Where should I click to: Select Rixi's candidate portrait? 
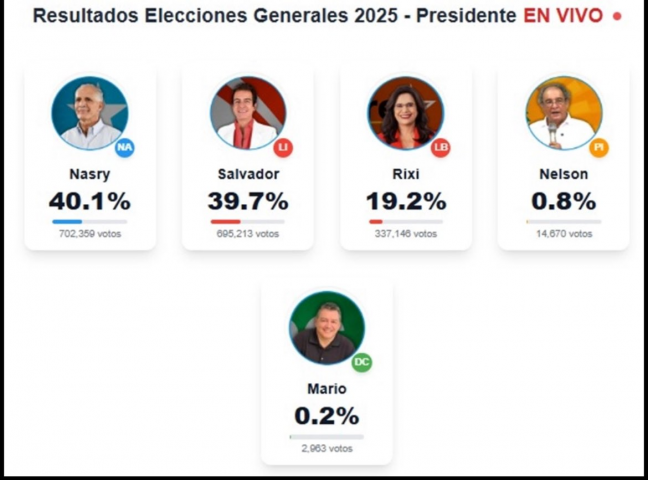(x=405, y=113)
